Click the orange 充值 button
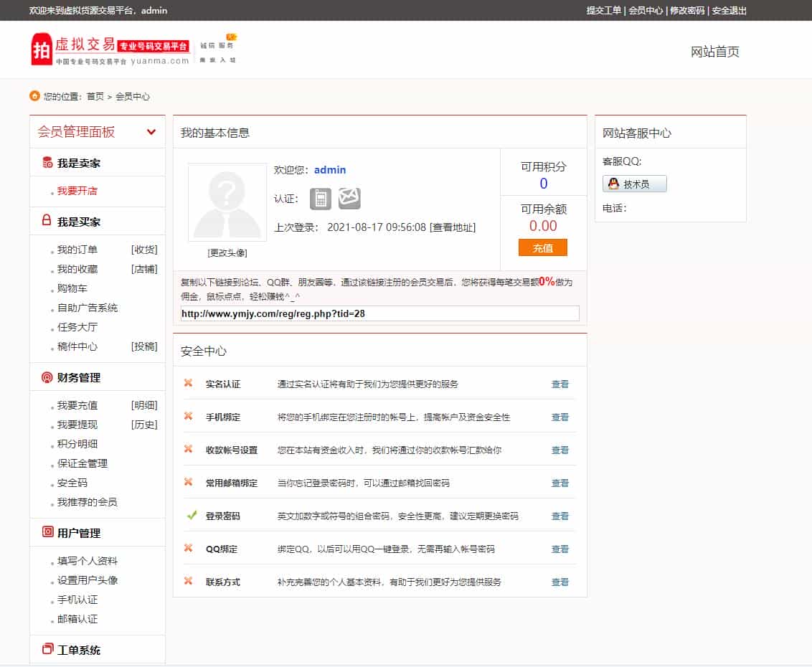812x667 pixels. (543, 247)
